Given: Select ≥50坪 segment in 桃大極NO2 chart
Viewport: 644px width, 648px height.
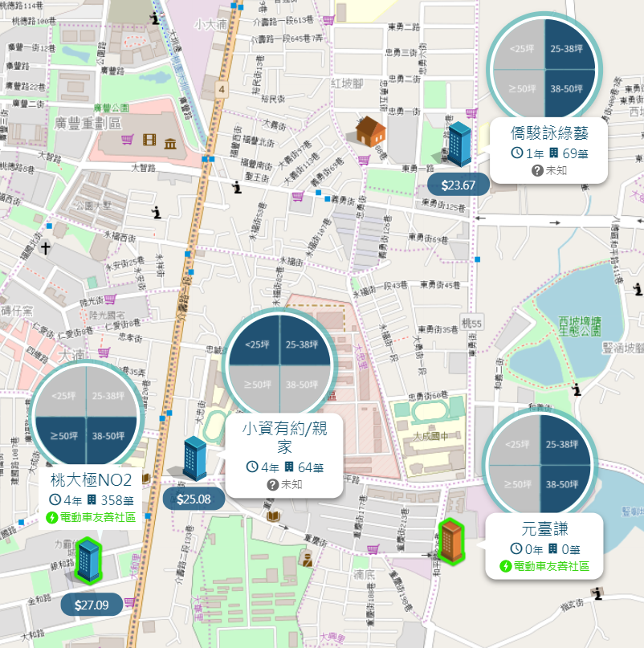Looking at the screenshot, I should pos(62,440).
